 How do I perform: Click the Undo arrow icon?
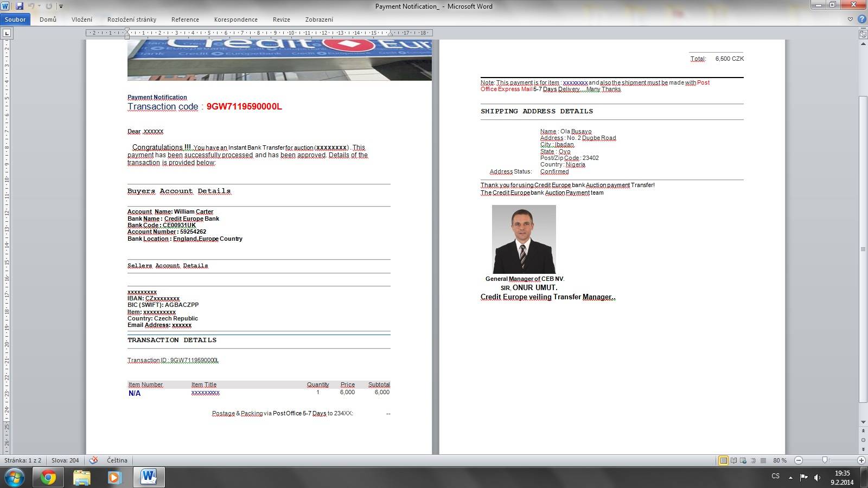pyautogui.click(x=31, y=6)
